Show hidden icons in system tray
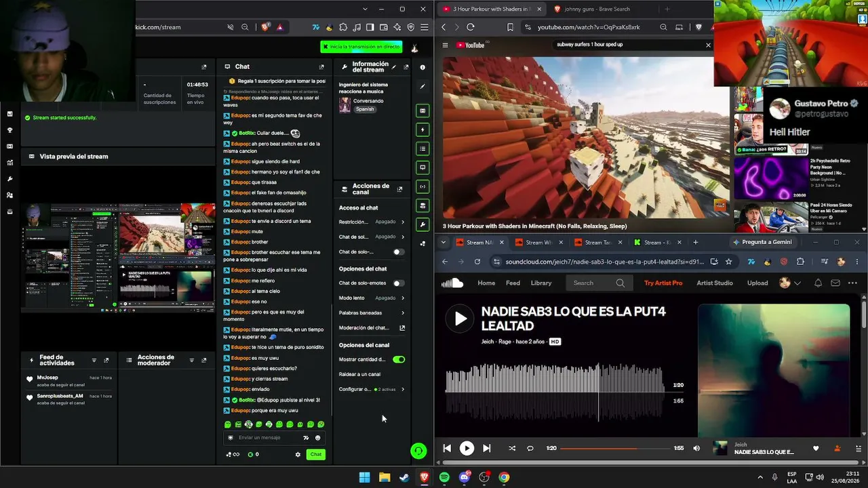Image resolution: width=868 pixels, height=488 pixels. coord(759,477)
